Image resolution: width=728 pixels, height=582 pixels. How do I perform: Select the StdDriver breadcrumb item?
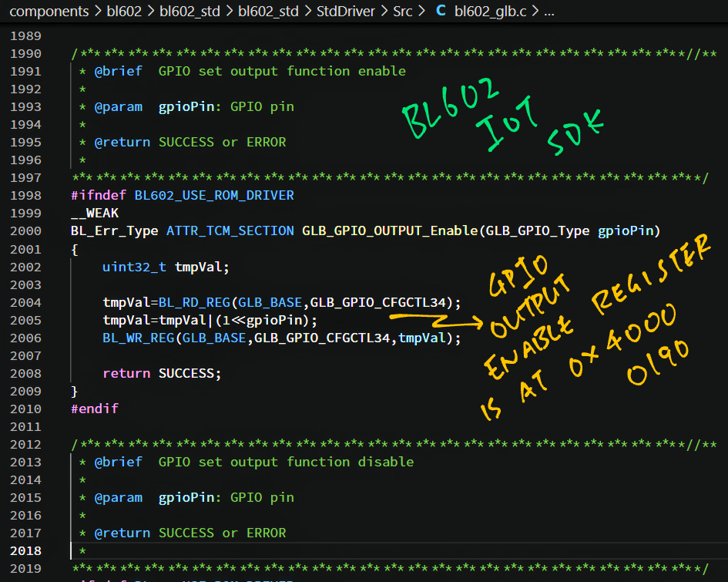[x=344, y=12]
